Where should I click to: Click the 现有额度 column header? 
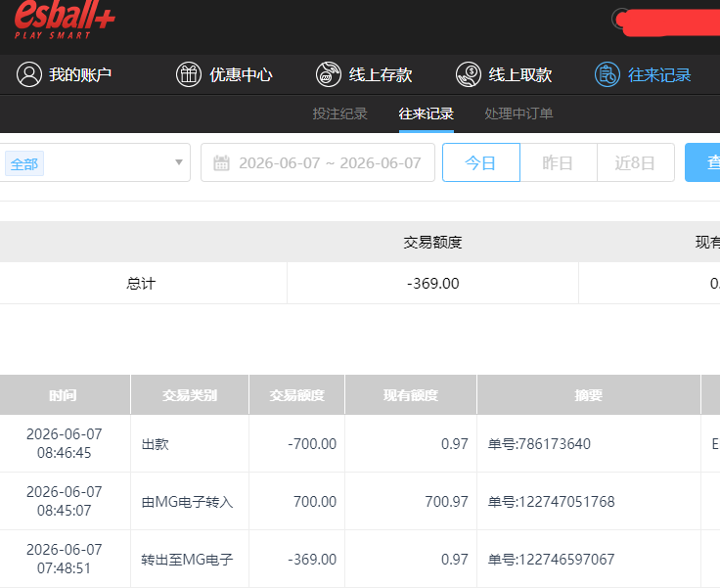coord(411,395)
